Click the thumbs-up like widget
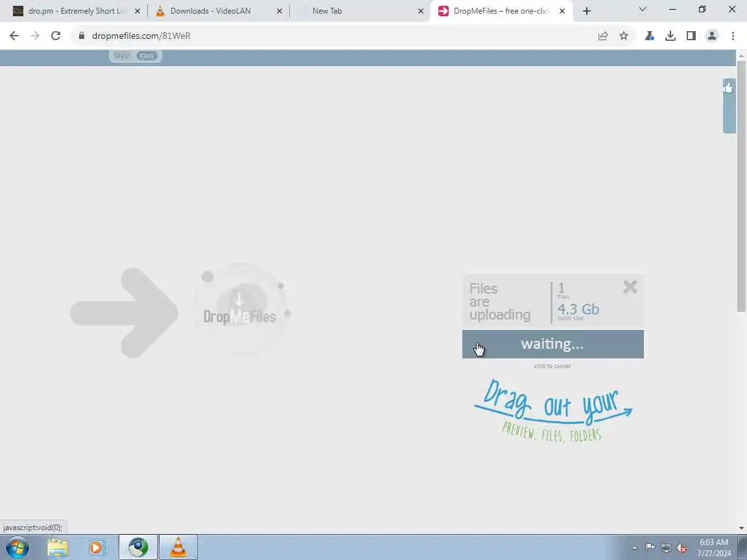 click(x=729, y=105)
